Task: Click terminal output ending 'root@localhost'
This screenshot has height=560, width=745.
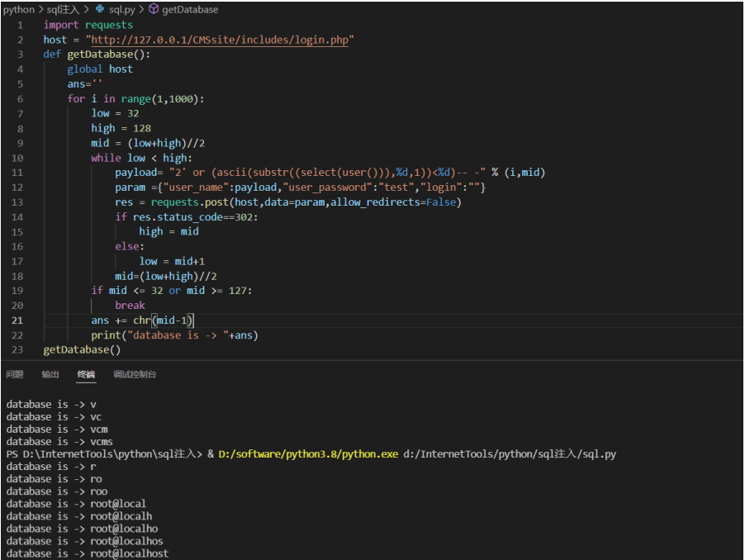Action: tap(87, 553)
